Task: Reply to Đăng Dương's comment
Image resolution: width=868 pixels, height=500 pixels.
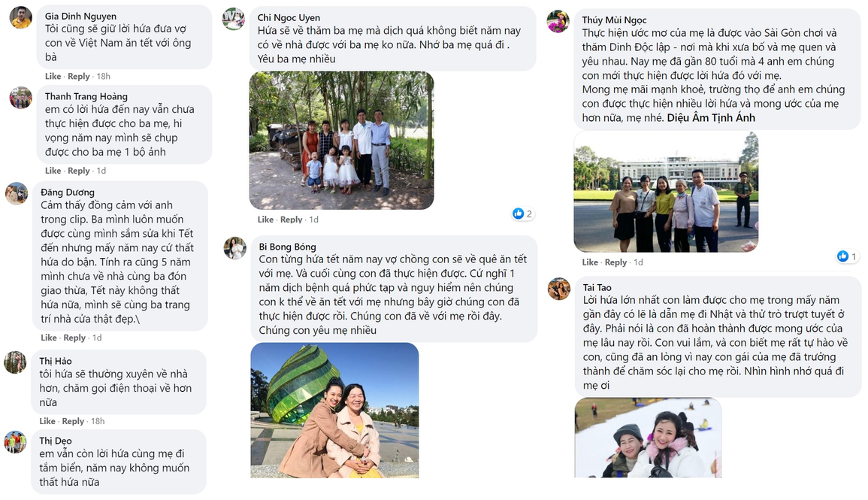Action: pos(74,337)
